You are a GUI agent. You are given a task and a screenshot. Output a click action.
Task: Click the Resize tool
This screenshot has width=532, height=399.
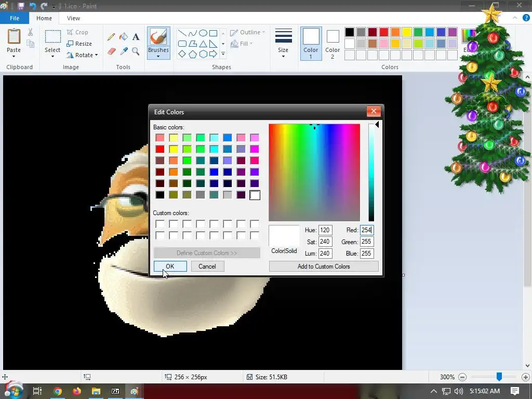[79, 44]
